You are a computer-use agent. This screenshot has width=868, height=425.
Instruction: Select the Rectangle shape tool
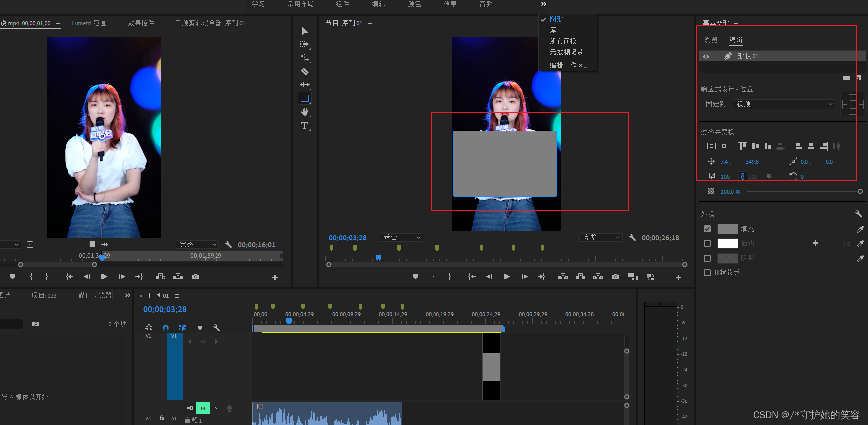tap(305, 98)
